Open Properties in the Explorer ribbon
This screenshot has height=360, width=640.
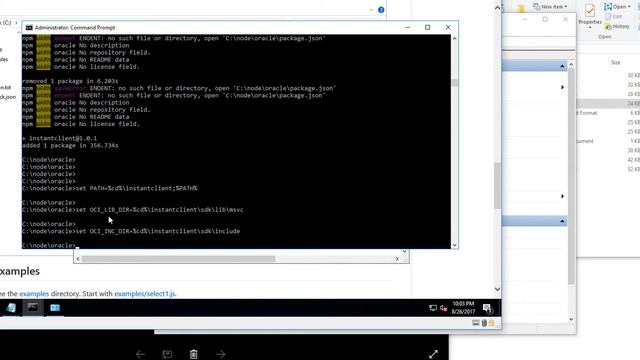click(590, 15)
